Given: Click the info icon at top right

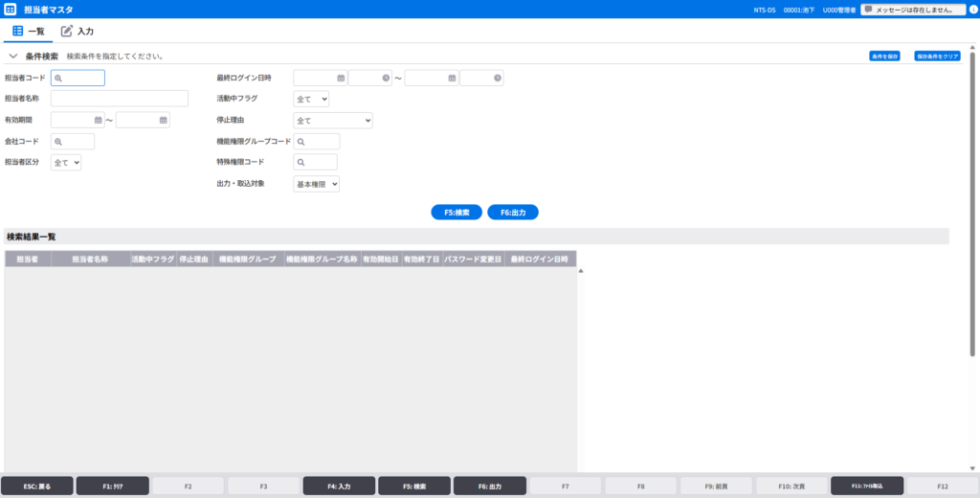Looking at the screenshot, I should click(x=973, y=10).
